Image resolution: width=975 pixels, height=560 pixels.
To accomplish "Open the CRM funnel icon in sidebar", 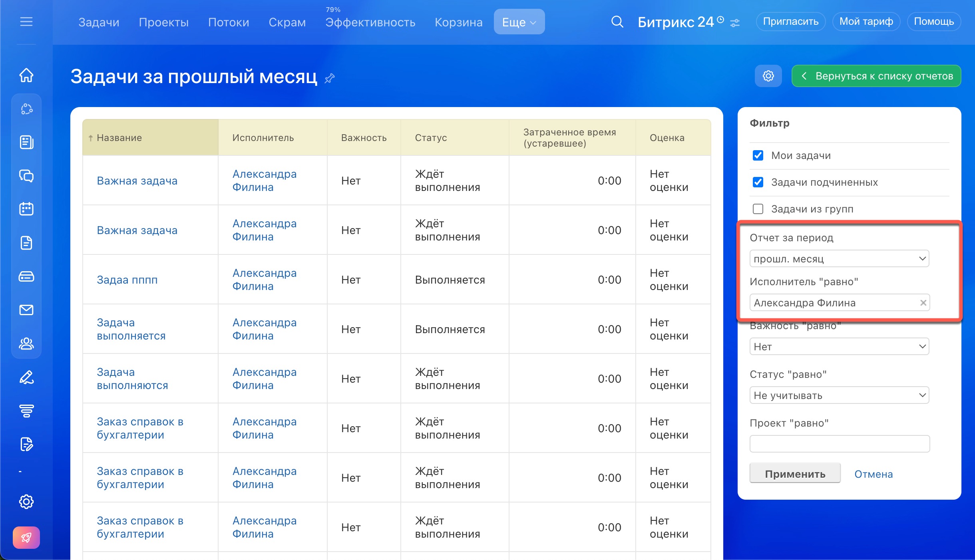I will 26,411.
